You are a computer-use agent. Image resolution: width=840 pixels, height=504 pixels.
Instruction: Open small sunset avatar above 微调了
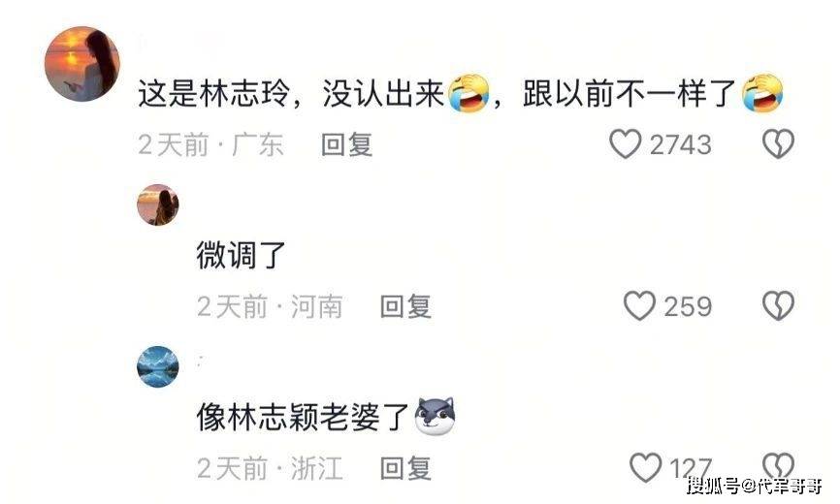157,205
